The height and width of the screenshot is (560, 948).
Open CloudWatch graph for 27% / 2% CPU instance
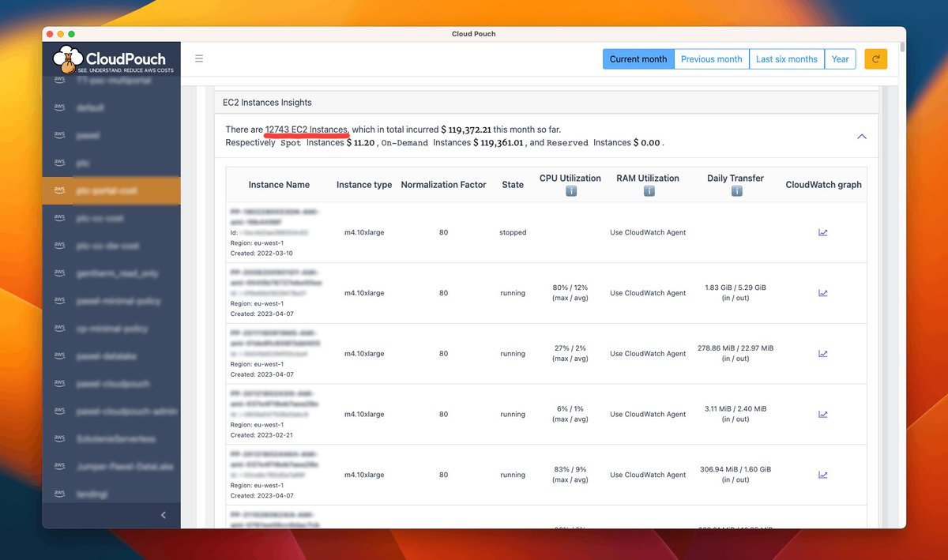point(823,354)
